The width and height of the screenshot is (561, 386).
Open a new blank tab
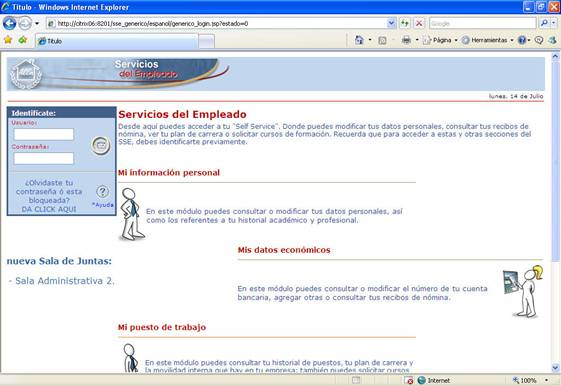tap(206, 41)
